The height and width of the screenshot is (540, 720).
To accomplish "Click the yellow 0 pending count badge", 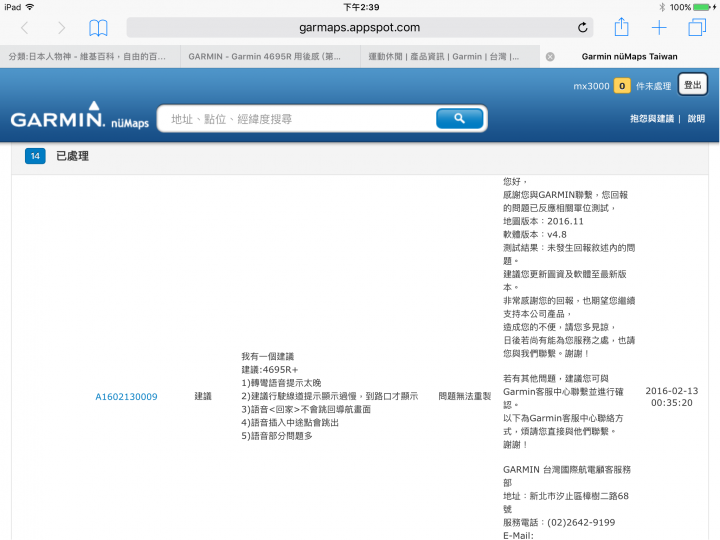I will pyautogui.click(x=622, y=86).
